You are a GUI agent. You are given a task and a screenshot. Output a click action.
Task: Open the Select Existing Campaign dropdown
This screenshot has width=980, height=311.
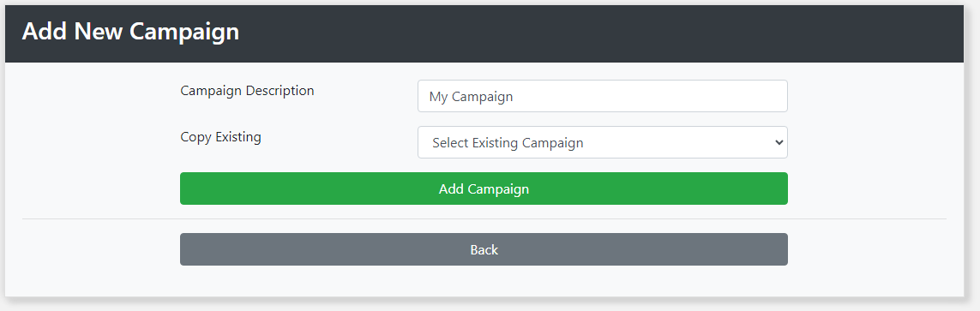[x=603, y=142]
